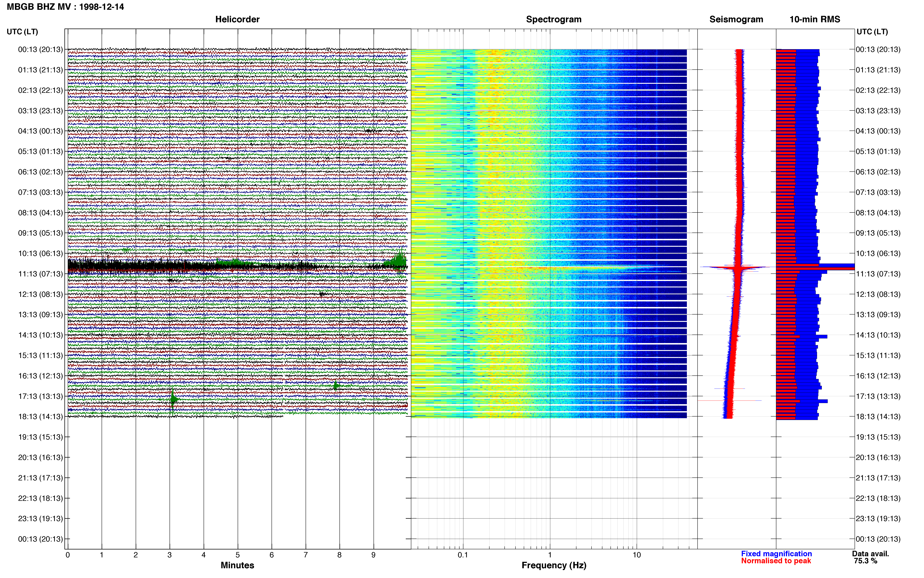Click the minute tick label 5
Screen dimensions: 924x578
[x=238, y=555]
